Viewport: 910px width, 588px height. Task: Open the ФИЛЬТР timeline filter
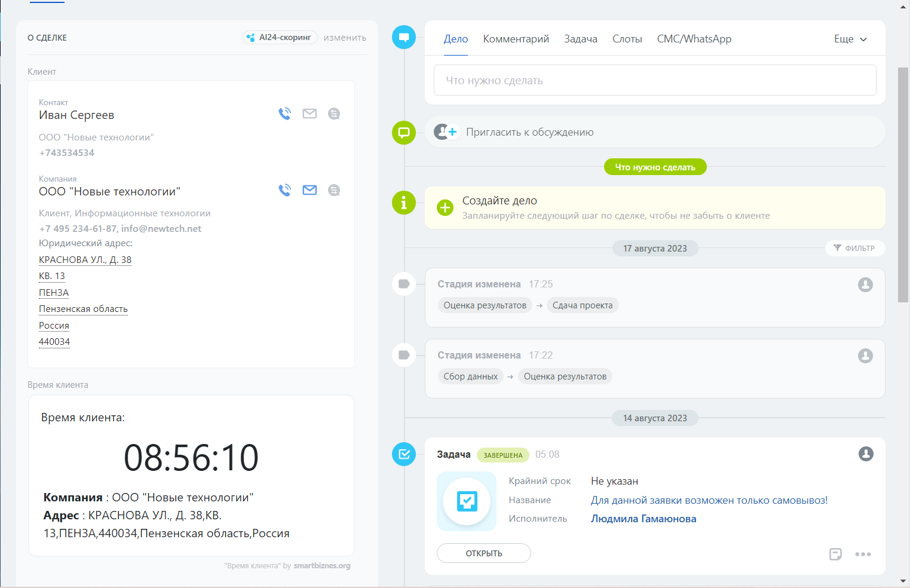pyautogui.click(x=854, y=248)
